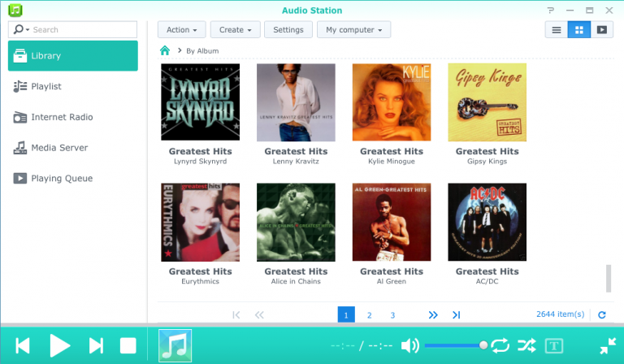Go to the first page
Image resolution: width=624 pixels, height=364 pixels.
pyautogui.click(x=236, y=315)
